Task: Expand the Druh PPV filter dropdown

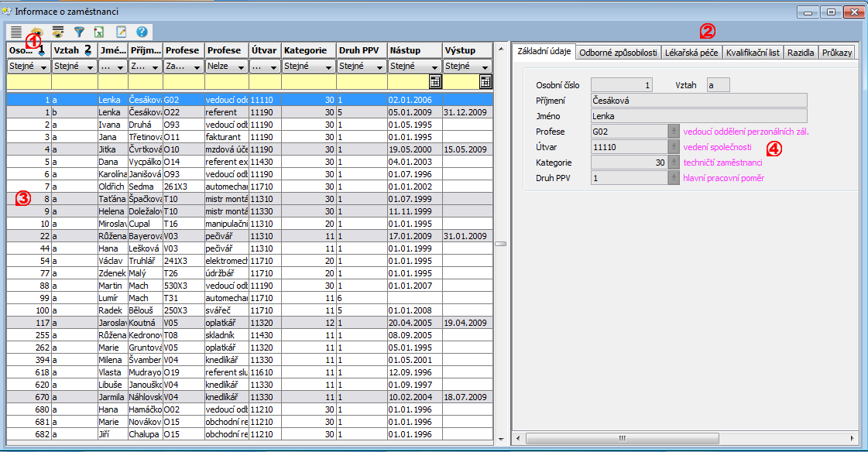Action: 380,67
